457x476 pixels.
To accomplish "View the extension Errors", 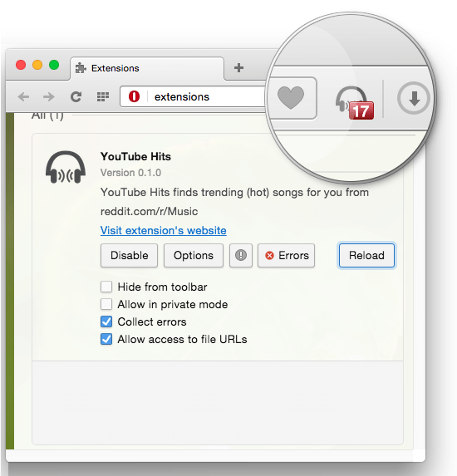I will point(286,255).
